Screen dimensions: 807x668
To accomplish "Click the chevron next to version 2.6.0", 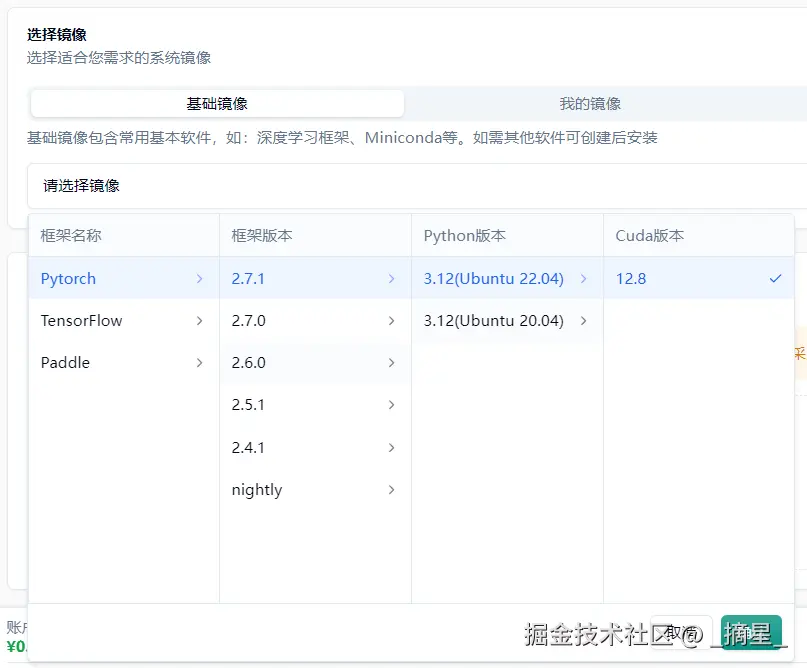I will [x=391, y=363].
